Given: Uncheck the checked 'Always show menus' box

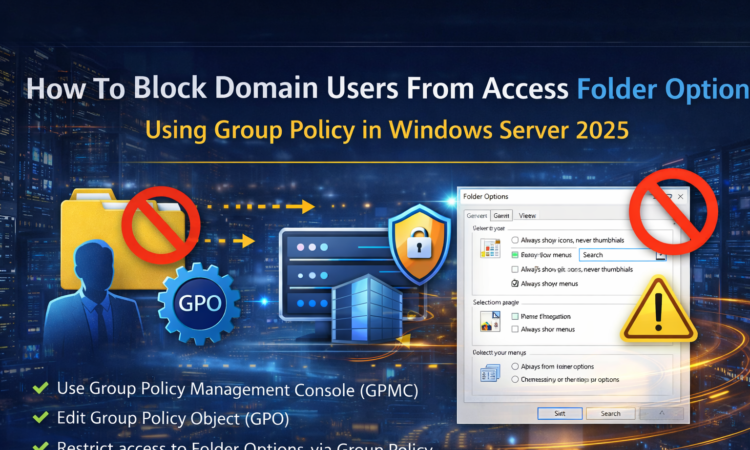Looking at the screenshot, I should (x=515, y=284).
